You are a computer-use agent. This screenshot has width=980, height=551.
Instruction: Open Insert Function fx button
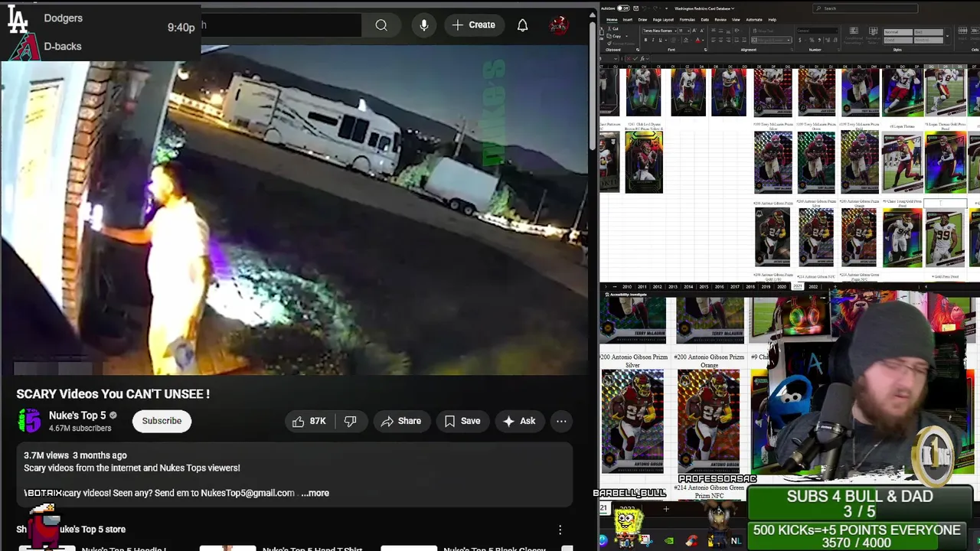[642, 58]
